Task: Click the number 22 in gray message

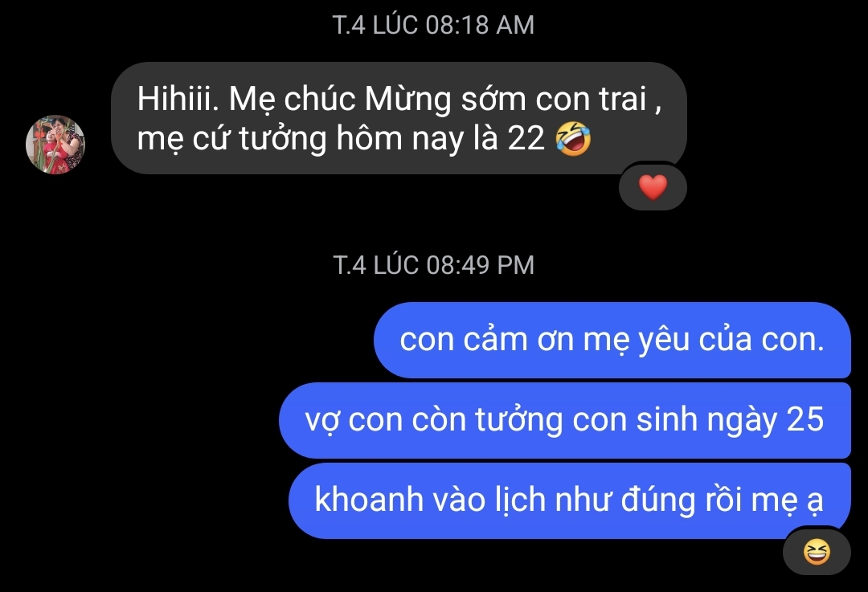Action: [526, 138]
